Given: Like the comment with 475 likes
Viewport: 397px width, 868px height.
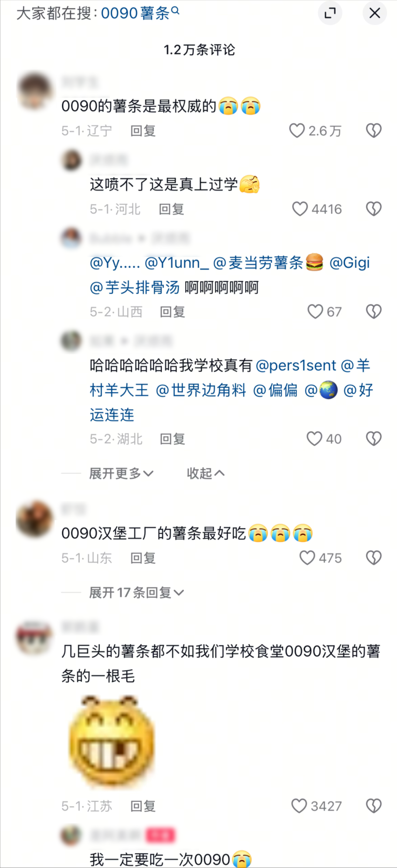Looking at the screenshot, I should click(x=307, y=558).
